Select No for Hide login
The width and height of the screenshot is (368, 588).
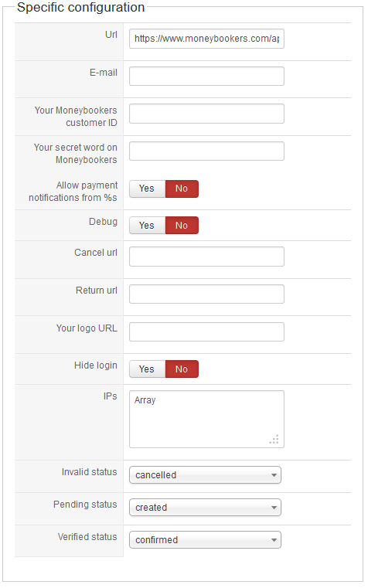[182, 369]
